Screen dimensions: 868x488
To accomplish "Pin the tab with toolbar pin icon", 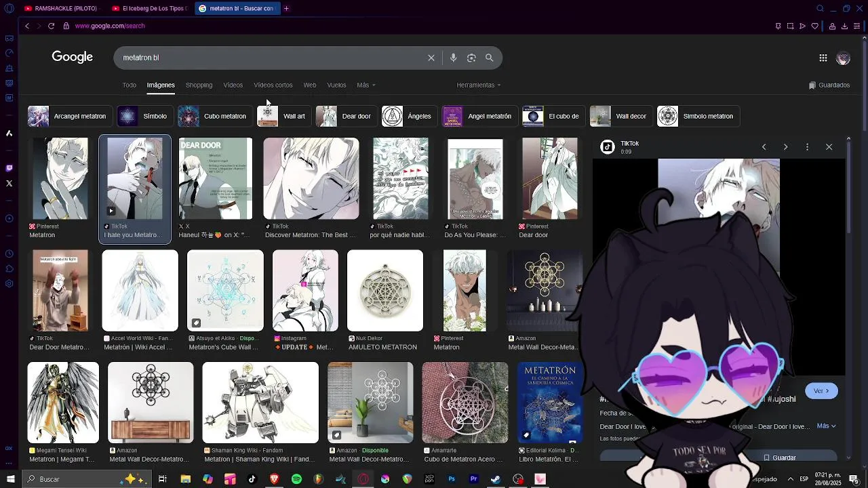I will pos(778,26).
